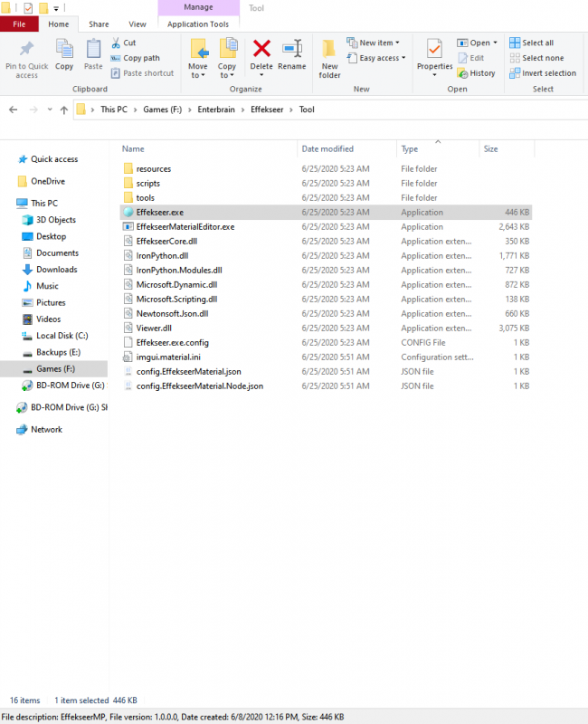Viewport: 588px width, 724px height.
Task: Select the resources folder
Action: [x=326, y=169]
